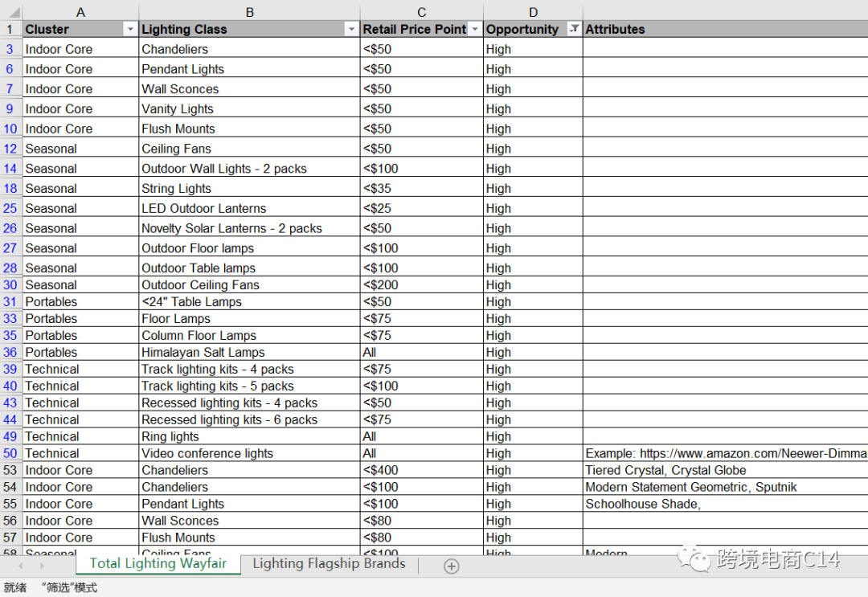Image resolution: width=868 pixels, height=597 pixels.
Task: Select column A header
Action: coord(80,12)
